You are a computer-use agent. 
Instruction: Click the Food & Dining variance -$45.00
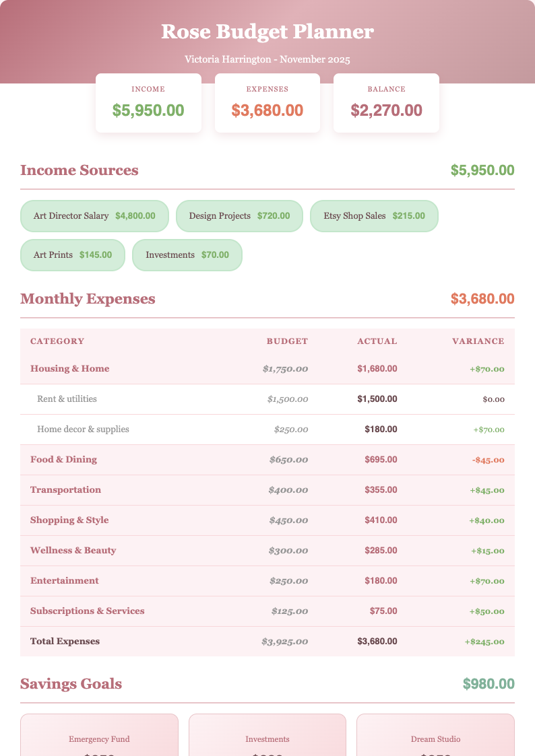[x=489, y=460]
